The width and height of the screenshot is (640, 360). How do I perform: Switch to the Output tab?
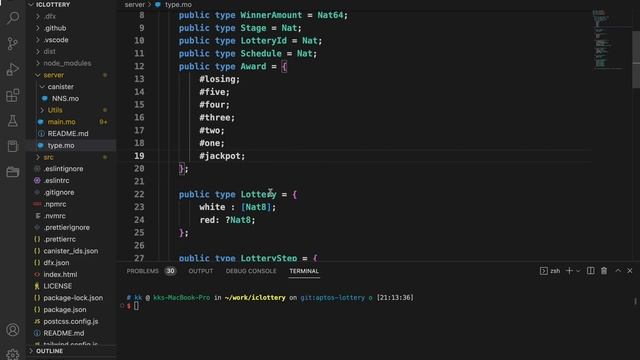click(x=201, y=271)
